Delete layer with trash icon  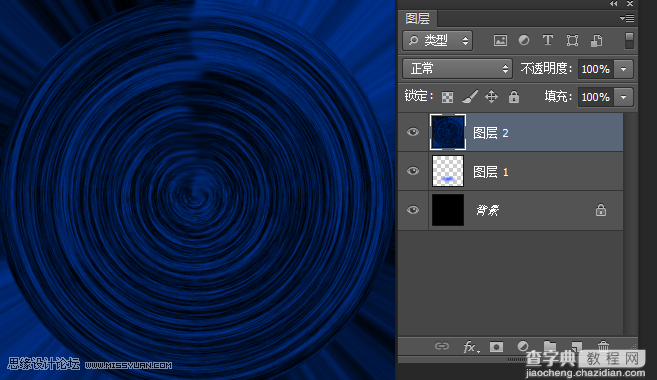(x=603, y=346)
